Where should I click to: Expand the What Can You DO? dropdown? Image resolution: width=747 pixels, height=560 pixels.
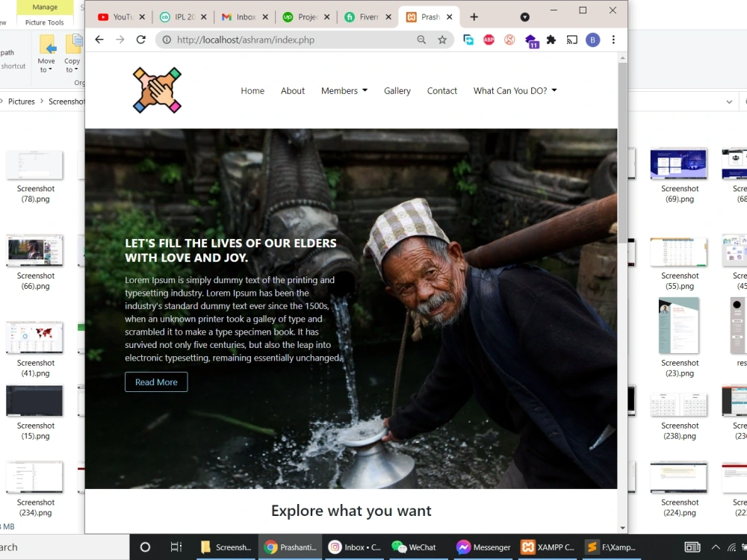(x=515, y=90)
